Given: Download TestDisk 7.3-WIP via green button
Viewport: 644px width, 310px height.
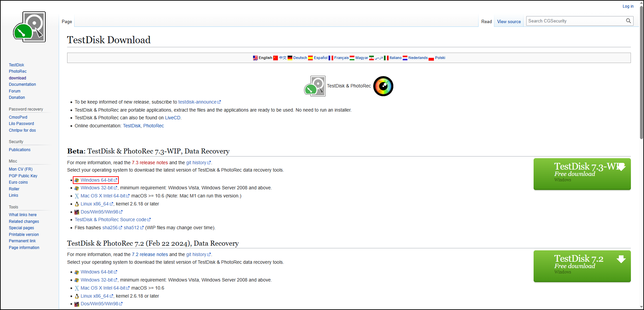Looking at the screenshot, I should (x=582, y=174).
